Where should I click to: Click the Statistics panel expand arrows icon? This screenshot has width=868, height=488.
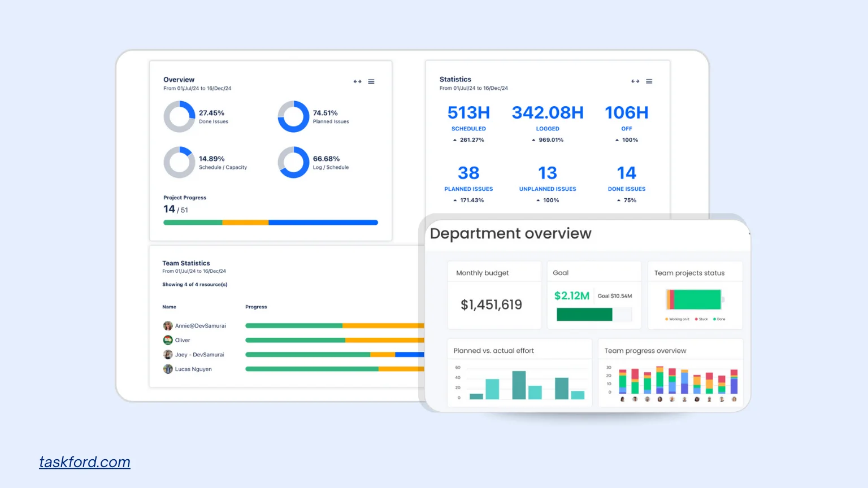(635, 81)
